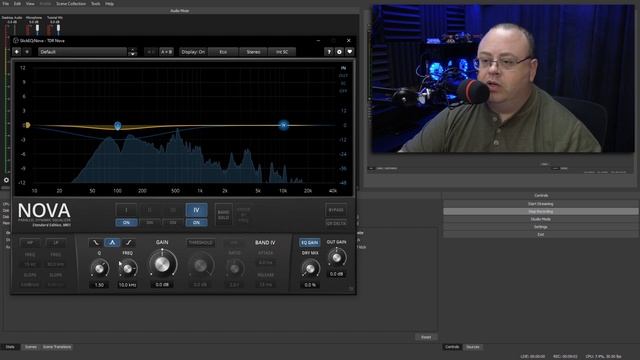
Task: Toggle band II on/off switch
Action: [150, 222]
